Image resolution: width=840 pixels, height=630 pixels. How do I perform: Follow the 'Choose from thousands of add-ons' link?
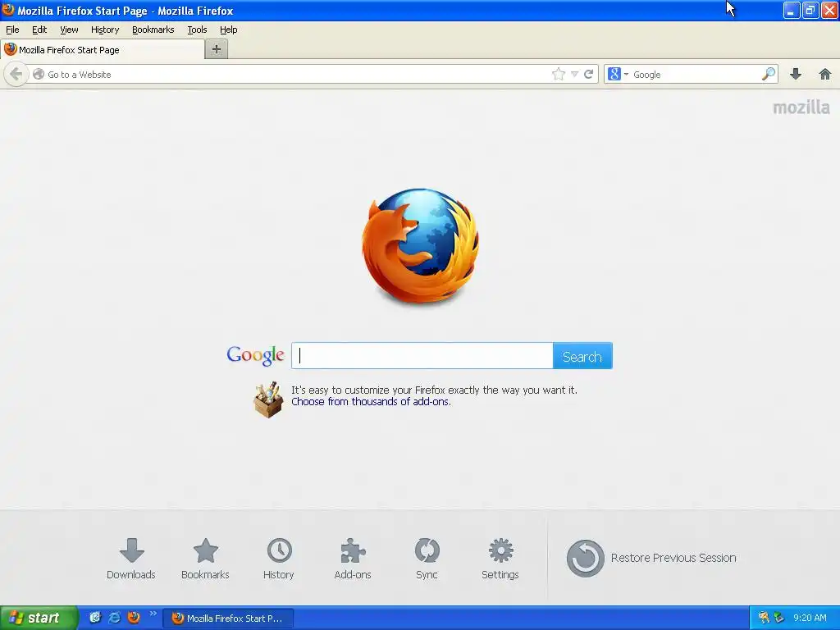(x=371, y=402)
